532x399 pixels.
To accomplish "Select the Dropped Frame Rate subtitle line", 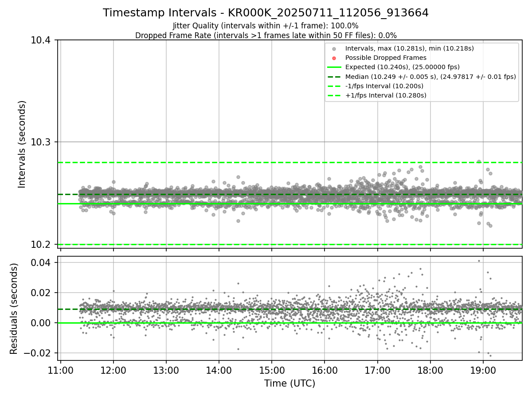I will point(266,35).
